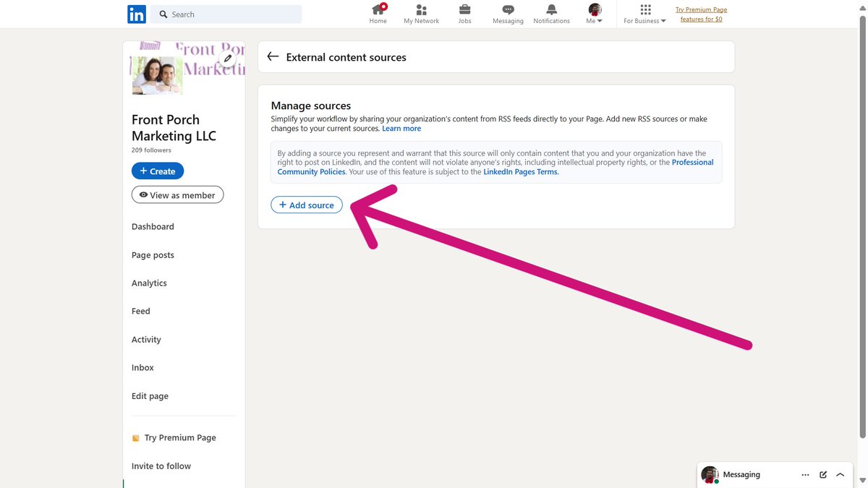Image resolution: width=868 pixels, height=488 pixels.
Task: Click the Add source button
Action: point(307,205)
